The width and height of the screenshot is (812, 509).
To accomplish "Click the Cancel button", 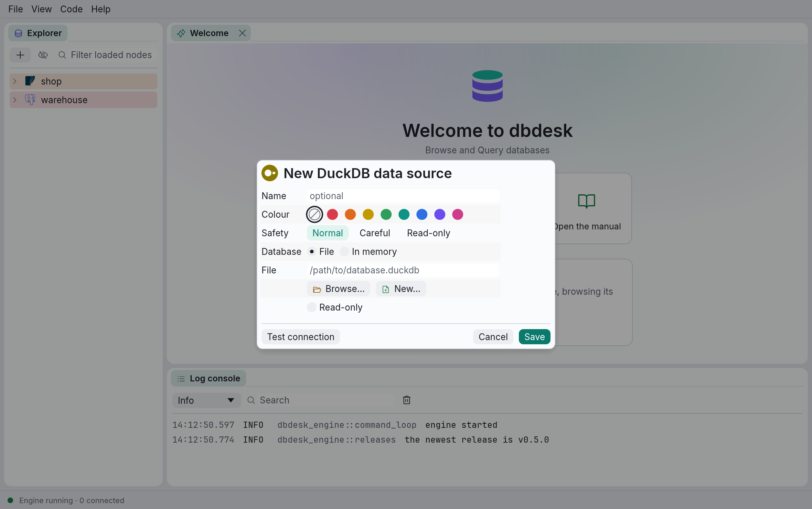I will tap(493, 337).
